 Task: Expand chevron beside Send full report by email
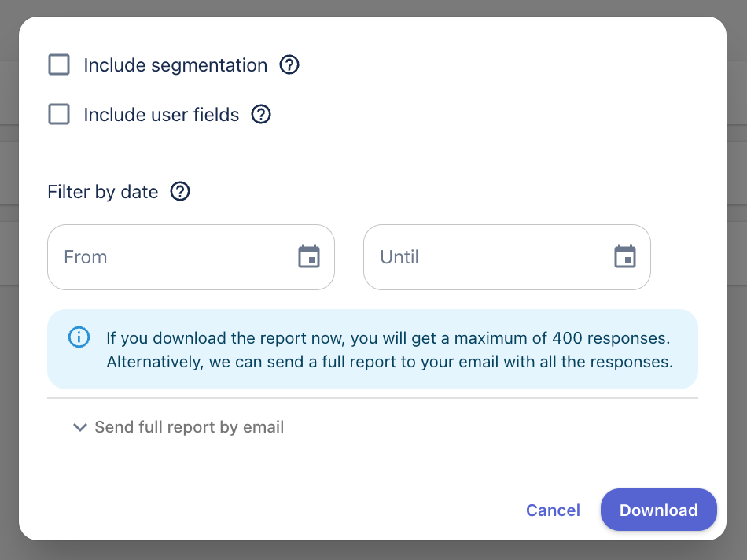click(79, 427)
